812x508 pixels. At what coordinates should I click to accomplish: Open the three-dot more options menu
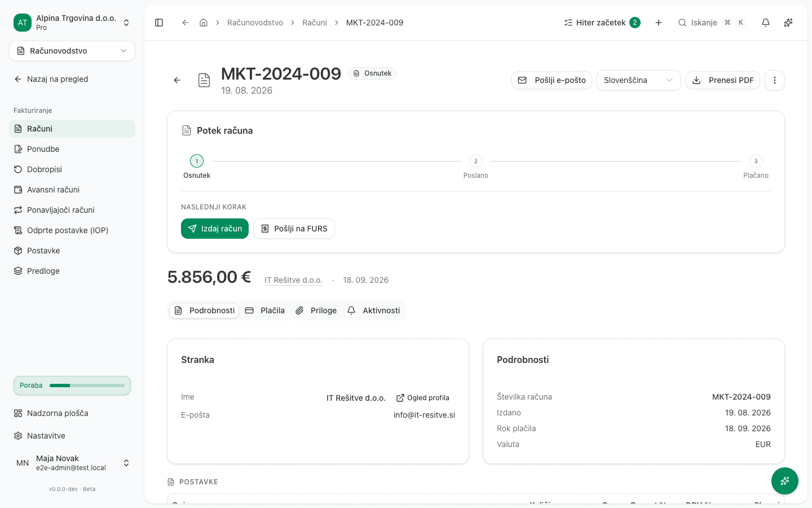coord(775,80)
